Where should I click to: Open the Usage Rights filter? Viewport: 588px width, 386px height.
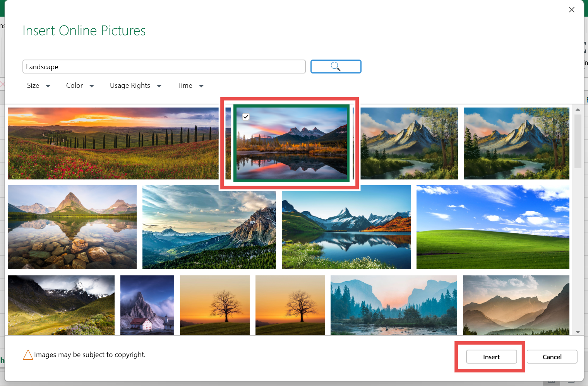[135, 85]
